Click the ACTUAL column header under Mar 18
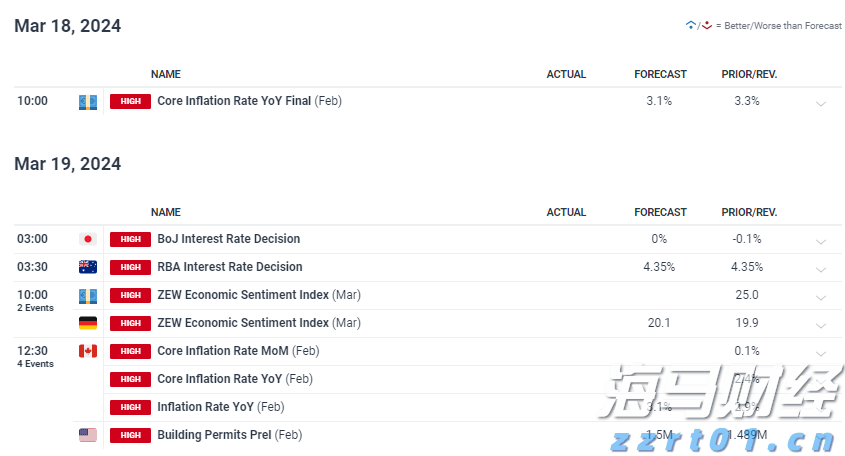The width and height of the screenshot is (845, 456). tap(566, 75)
